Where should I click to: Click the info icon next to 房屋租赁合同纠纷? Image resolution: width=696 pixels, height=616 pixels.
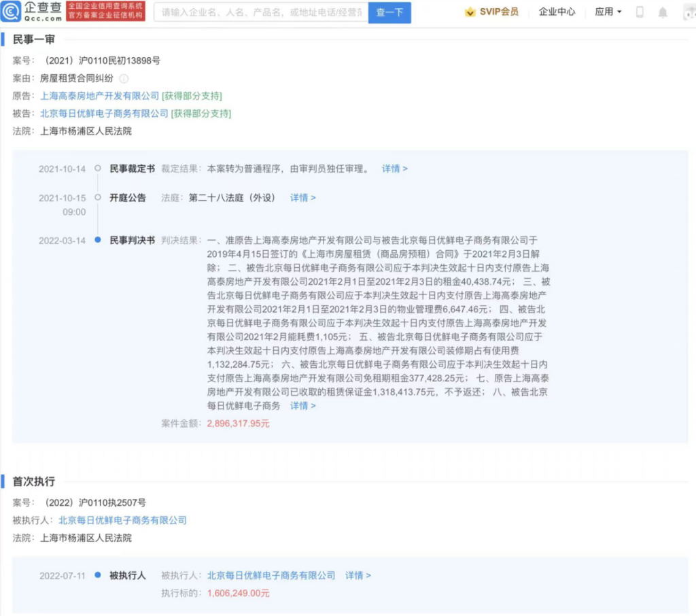[124, 78]
